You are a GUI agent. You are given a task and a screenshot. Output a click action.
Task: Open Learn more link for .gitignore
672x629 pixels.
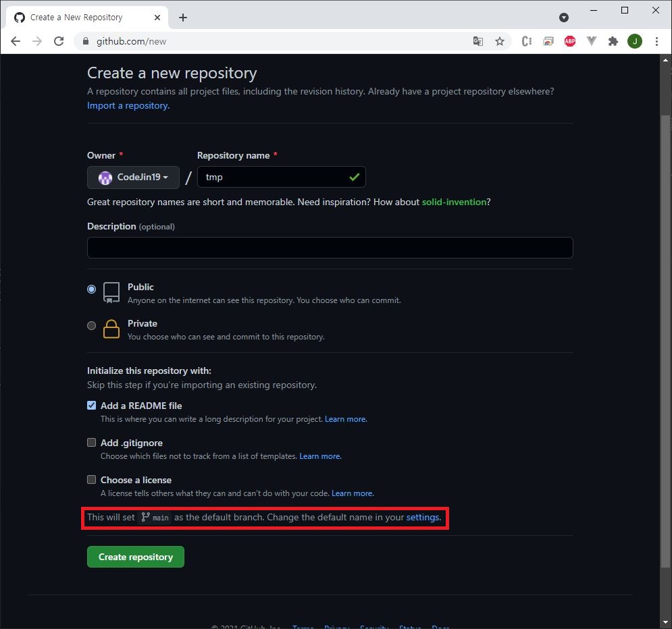(x=320, y=456)
